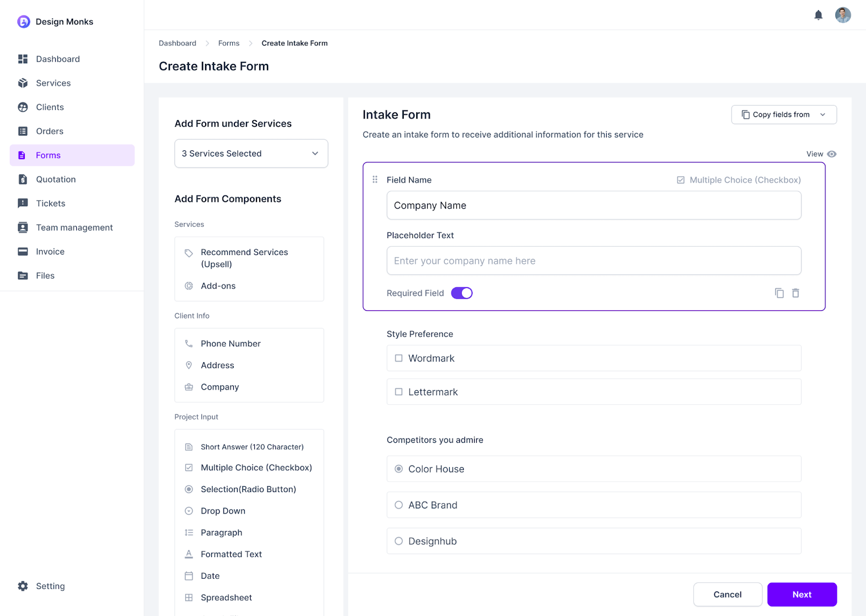Click the Multiple Choice component checkbox icon

coord(189,468)
